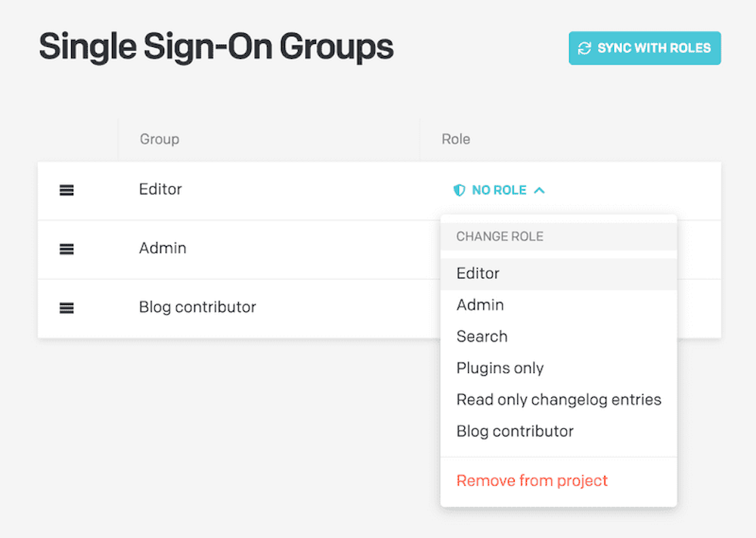
Task: Click Remove from project link
Action: click(531, 480)
